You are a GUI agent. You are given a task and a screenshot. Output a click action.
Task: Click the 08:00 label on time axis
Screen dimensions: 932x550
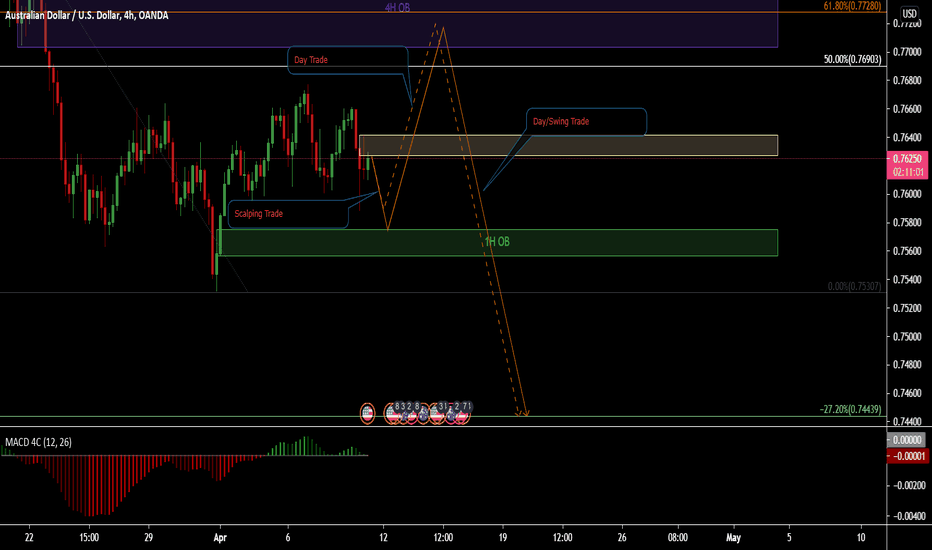click(x=678, y=538)
